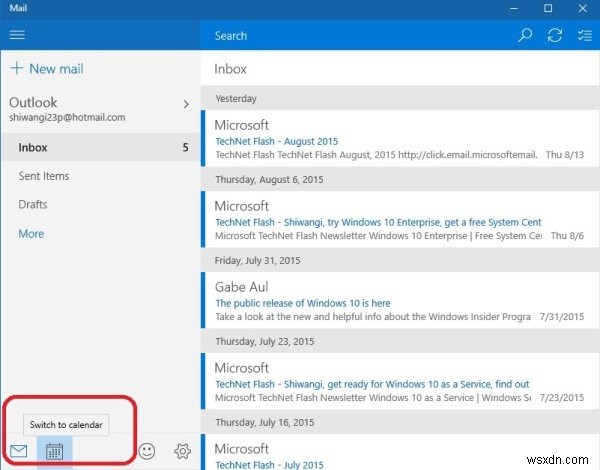600x470 pixels.
Task: Click the Inbox heading above messages
Action: (x=230, y=69)
